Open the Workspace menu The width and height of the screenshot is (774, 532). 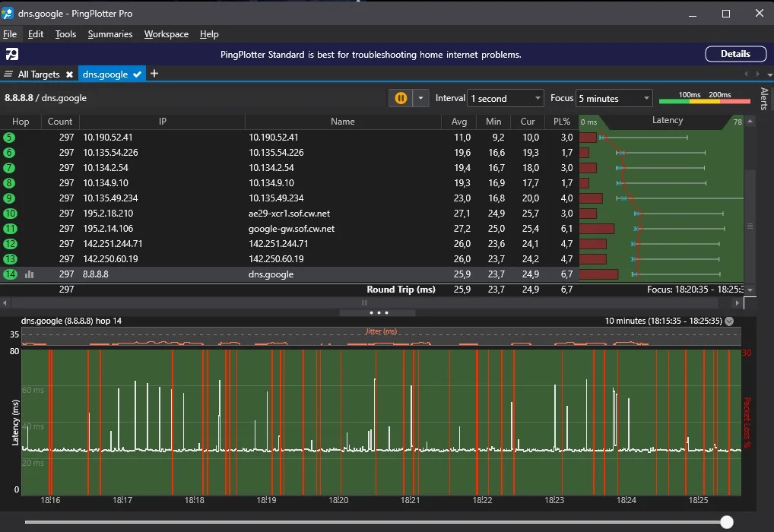coord(166,34)
